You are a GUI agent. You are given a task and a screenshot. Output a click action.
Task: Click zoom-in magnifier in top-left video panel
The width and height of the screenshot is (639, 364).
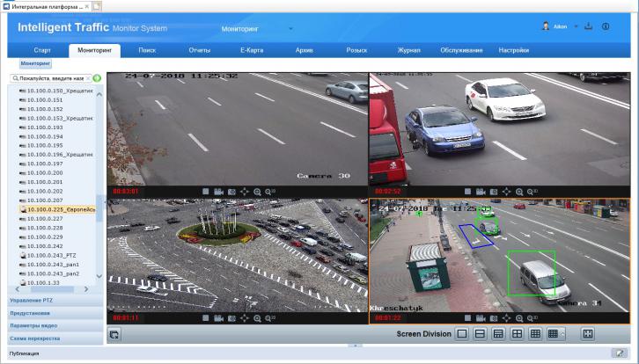[x=257, y=191]
